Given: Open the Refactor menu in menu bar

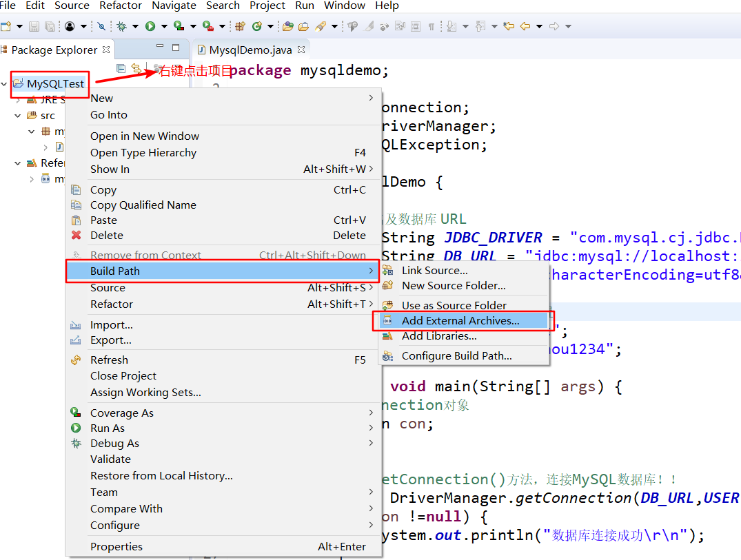Looking at the screenshot, I should click(121, 6).
